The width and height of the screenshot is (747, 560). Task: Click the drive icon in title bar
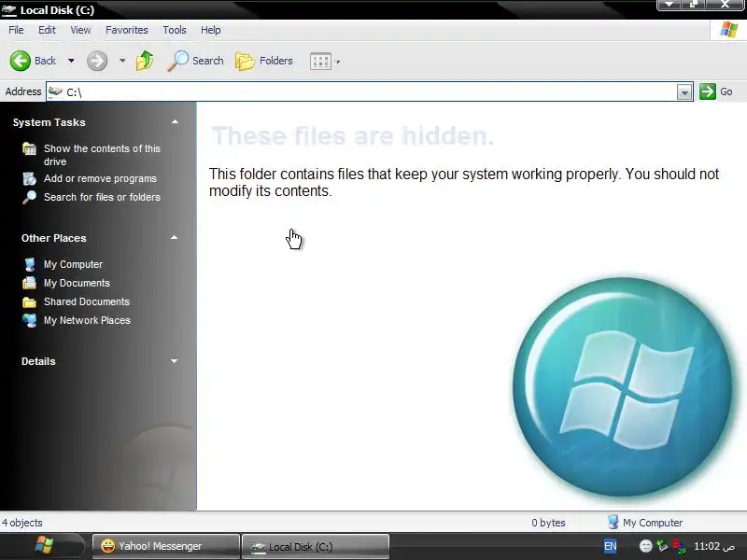pos(8,9)
